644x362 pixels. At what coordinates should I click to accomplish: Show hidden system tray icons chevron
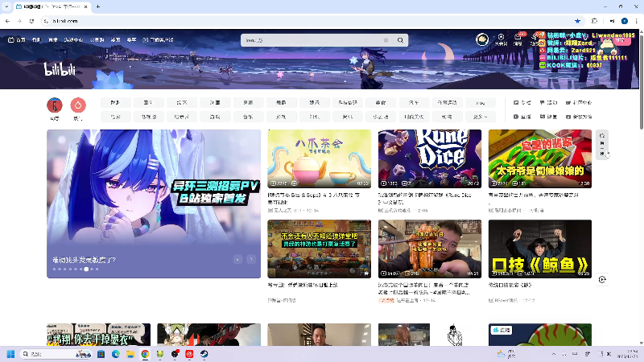tap(554, 354)
